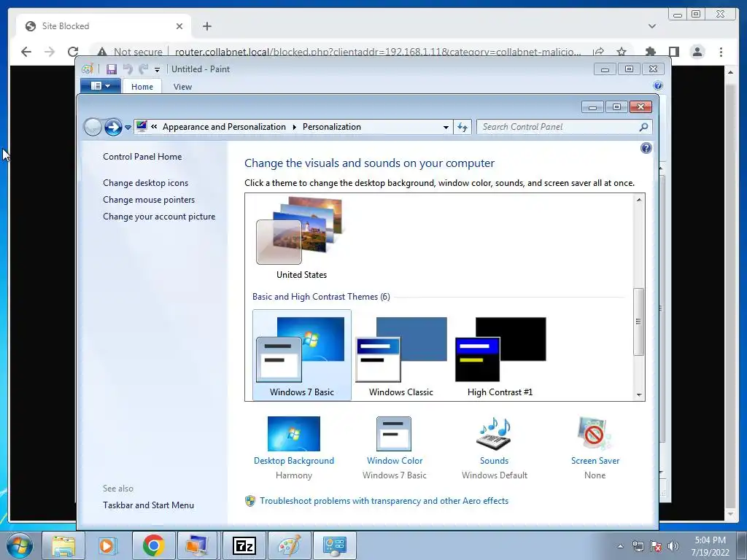The image size is (747, 560).
Task: Click the Not secure warning indicator
Action: coord(130,52)
